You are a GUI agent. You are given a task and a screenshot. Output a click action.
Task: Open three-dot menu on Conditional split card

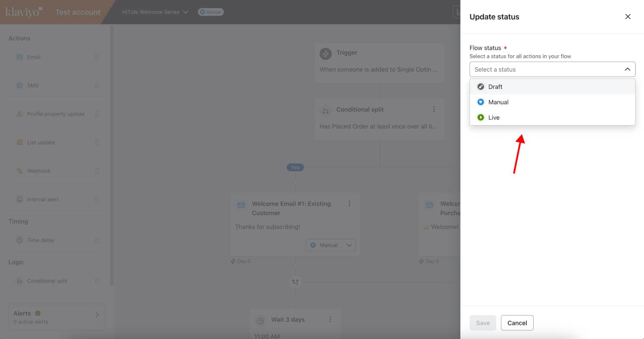coord(434,110)
